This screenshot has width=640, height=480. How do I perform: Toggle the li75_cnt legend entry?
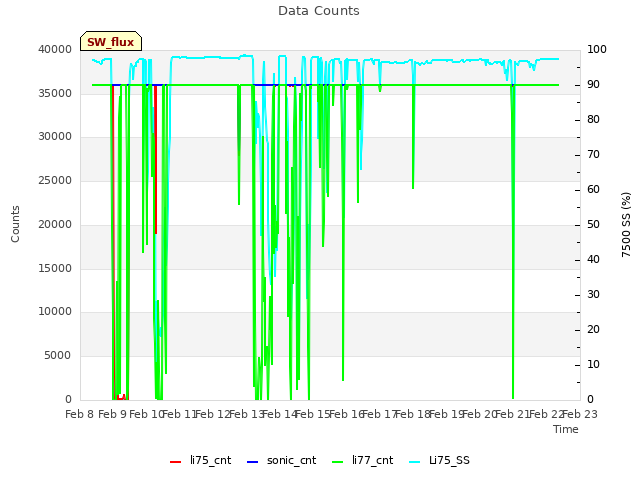pos(200,460)
